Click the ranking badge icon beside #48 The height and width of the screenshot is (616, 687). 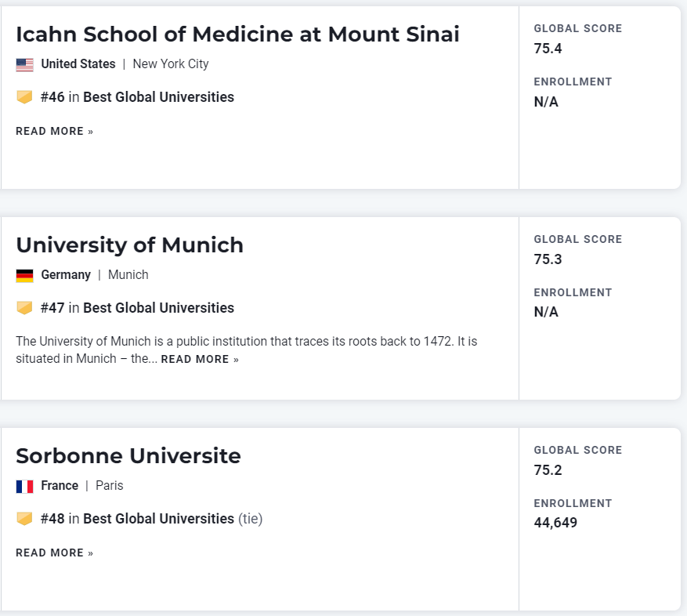click(x=24, y=519)
